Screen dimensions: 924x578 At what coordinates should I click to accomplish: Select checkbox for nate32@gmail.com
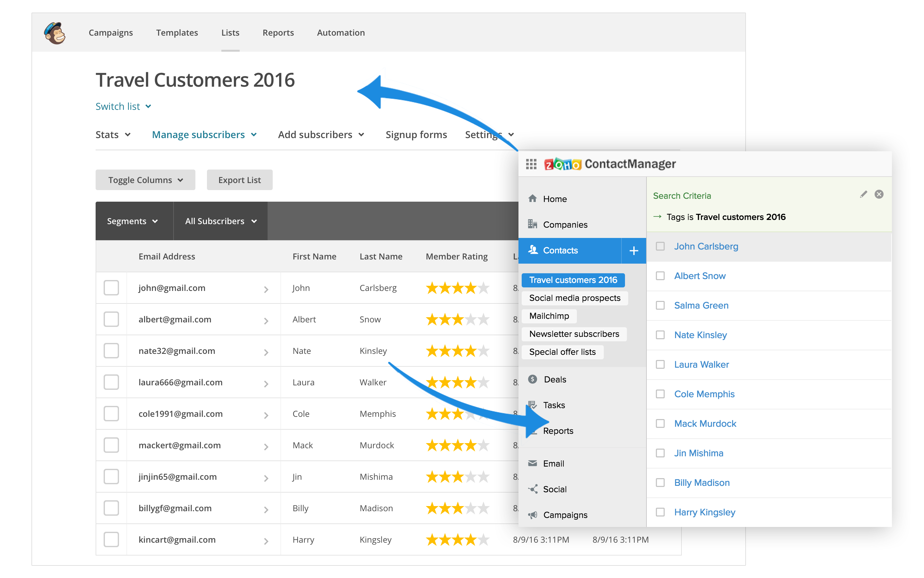pyautogui.click(x=111, y=351)
